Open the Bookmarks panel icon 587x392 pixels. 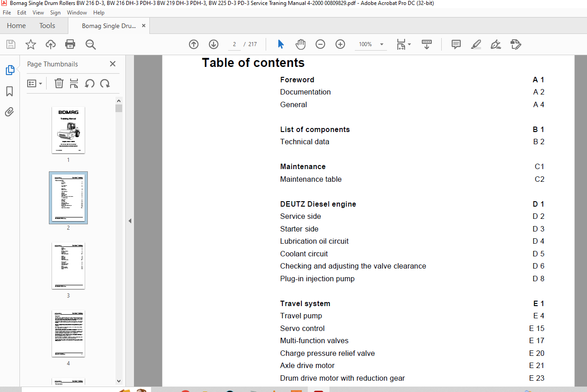pyautogui.click(x=10, y=91)
